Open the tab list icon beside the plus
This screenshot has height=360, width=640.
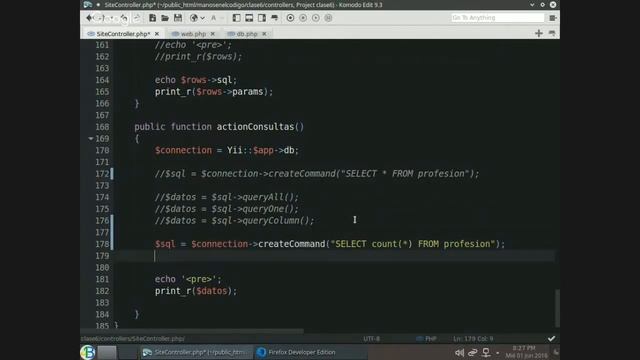(x=552, y=33)
